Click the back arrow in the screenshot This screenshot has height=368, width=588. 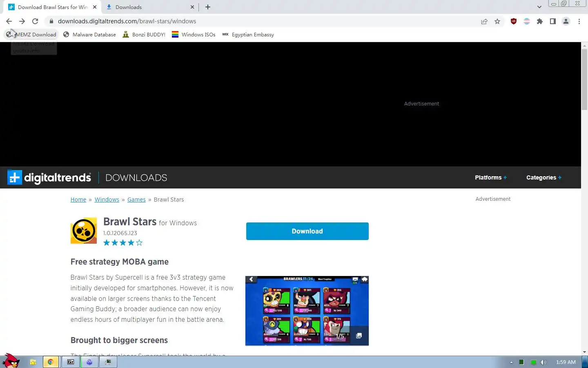coord(251,279)
